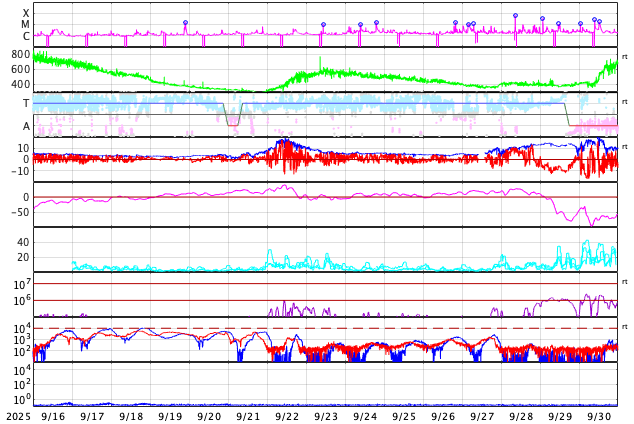
Task: Pick the 9/25 date tick label
Action: (x=404, y=416)
